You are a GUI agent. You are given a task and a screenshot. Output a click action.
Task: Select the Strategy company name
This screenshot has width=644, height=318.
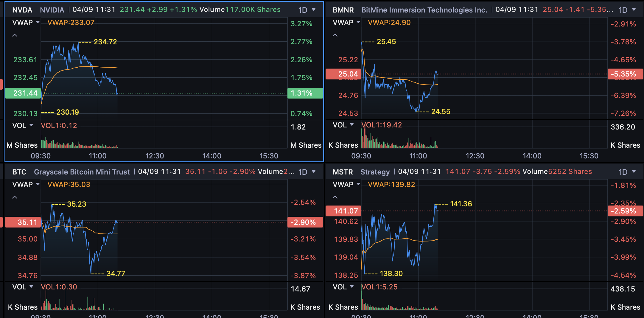[x=375, y=172]
